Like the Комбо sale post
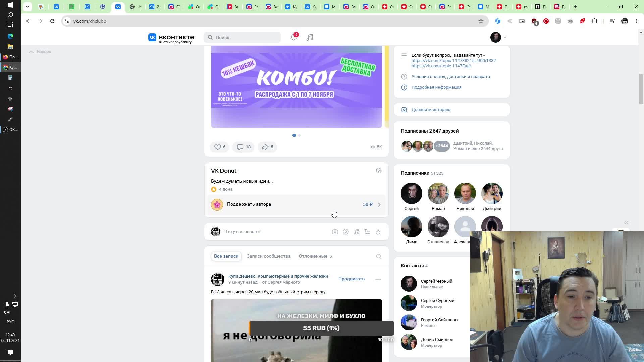Viewport: 644px width, 362px height. pyautogui.click(x=219, y=147)
